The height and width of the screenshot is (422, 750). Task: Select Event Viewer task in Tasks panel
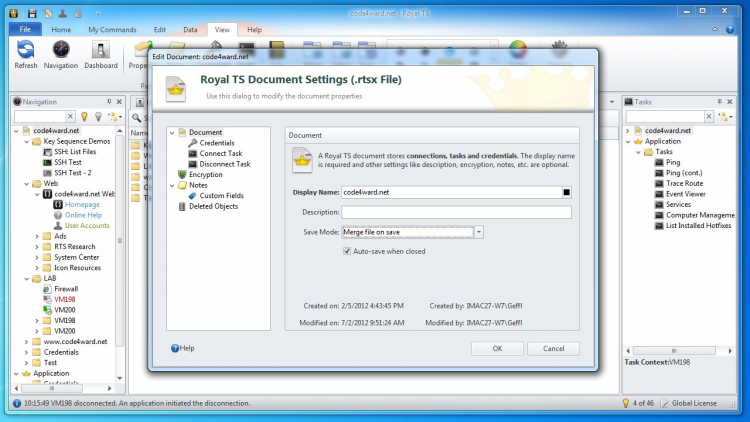pos(685,194)
